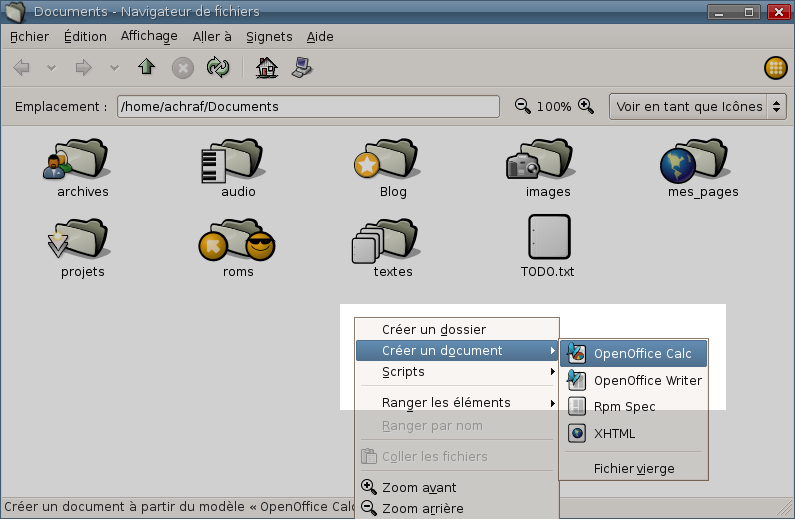Select the audio folder
Screen dimensions: 795x519
pyautogui.click(x=235, y=168)
